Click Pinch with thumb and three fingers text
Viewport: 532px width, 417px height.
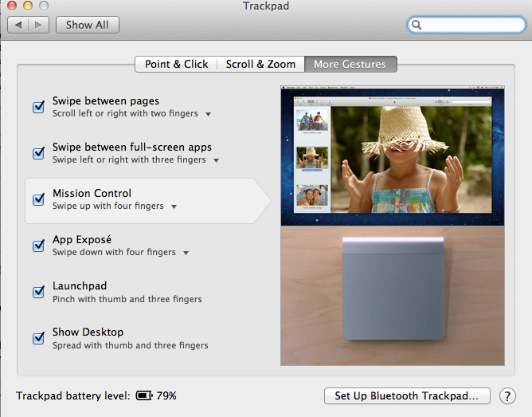127,299
